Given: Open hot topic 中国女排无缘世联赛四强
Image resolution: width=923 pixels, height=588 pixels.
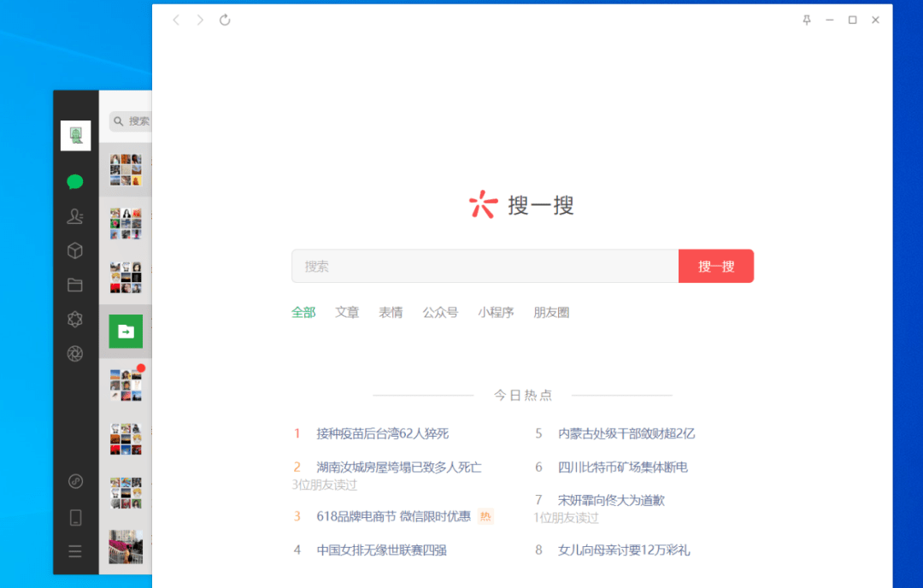Looking at the screenshot, I should [x=381, y=550].
